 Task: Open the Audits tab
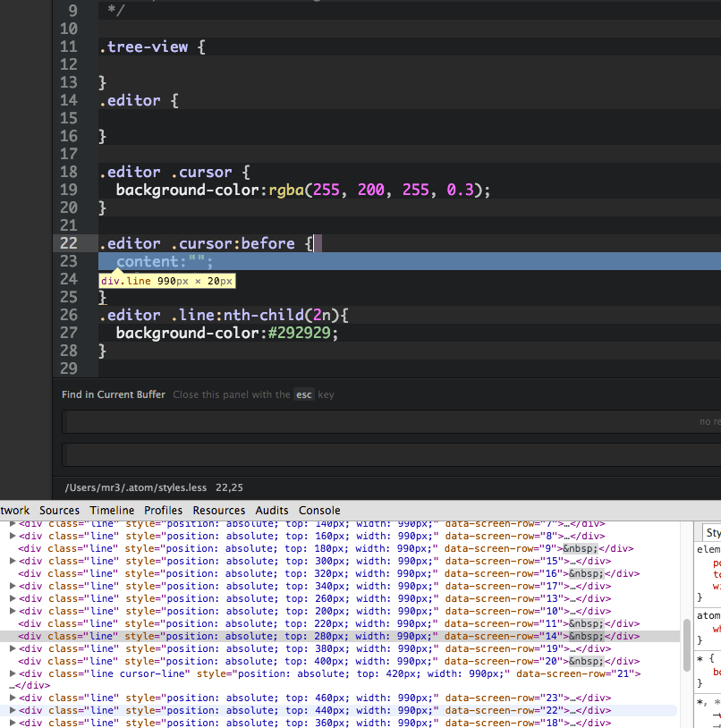[272, 511]
